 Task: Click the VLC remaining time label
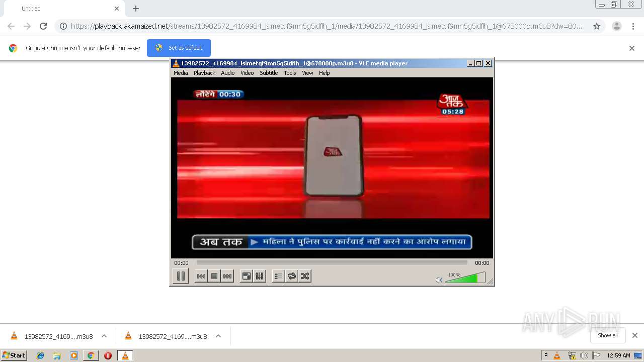click(x=482, y=263)
